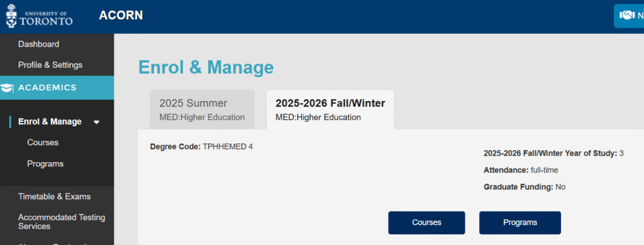Screen dimensions: 644x245
Task: Select the Academics section header
Action: coord(57,88)
